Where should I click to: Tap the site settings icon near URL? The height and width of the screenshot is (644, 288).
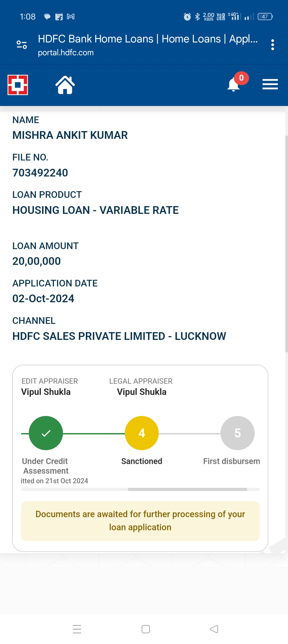tap(22, 45)
